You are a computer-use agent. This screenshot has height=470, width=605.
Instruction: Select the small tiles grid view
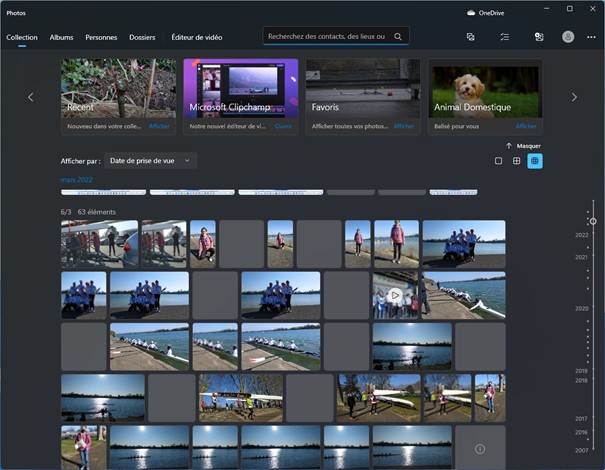point(535,161)
